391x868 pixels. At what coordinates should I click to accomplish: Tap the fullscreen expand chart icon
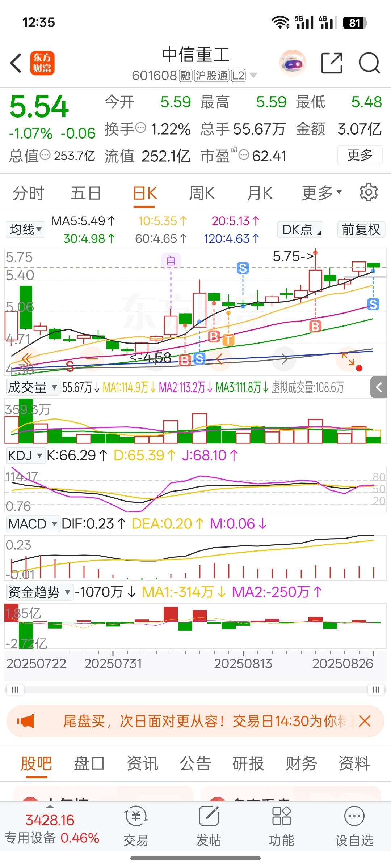(x=348, y=359)
